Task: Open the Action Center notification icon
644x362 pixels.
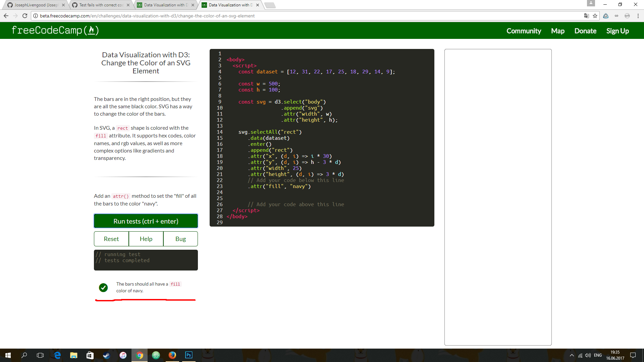Action: 633,355
